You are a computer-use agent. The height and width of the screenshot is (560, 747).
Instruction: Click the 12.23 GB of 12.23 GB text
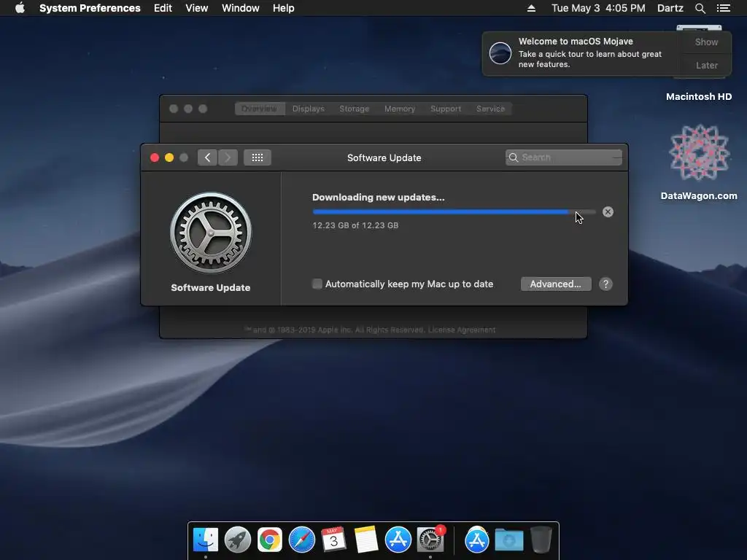pyautogui.click(x=355, y=225)
